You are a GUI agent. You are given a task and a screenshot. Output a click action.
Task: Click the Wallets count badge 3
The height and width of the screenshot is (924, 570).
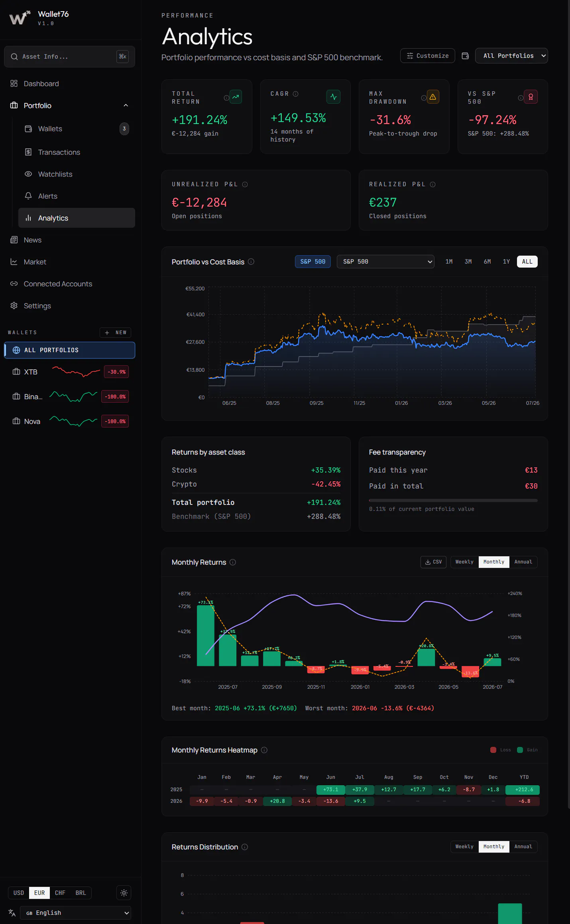124,129
